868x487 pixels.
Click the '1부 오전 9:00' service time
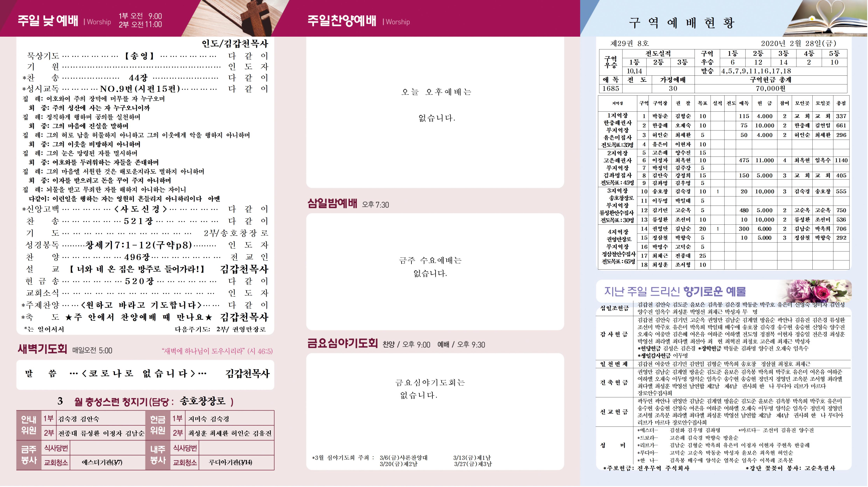140,16
